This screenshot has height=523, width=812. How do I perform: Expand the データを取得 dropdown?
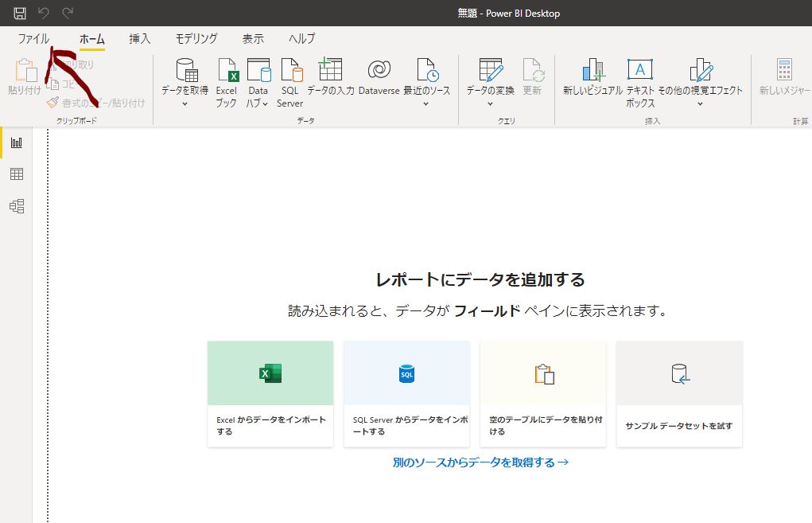pyautogui.click(x=185, y=103)
